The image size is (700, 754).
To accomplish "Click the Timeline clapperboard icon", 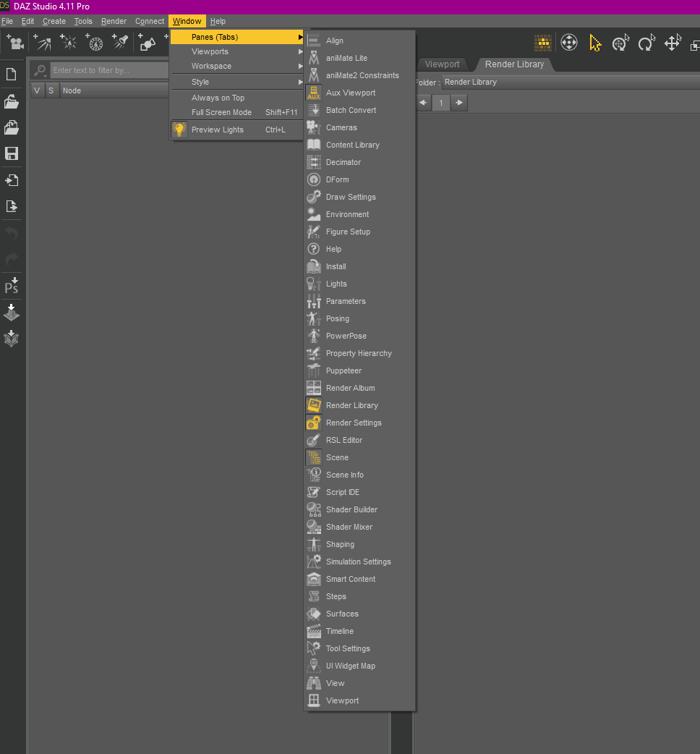I will [314, 631].
